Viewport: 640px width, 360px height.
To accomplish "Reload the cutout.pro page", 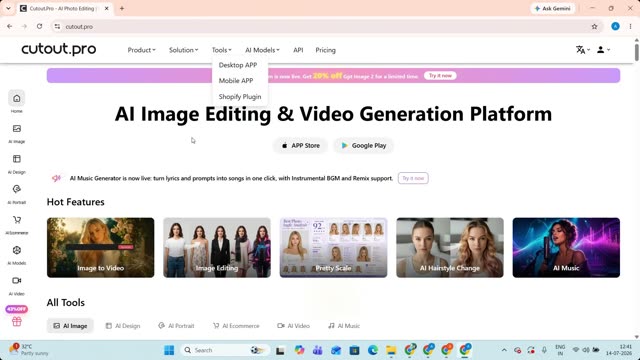I will 40,27.
